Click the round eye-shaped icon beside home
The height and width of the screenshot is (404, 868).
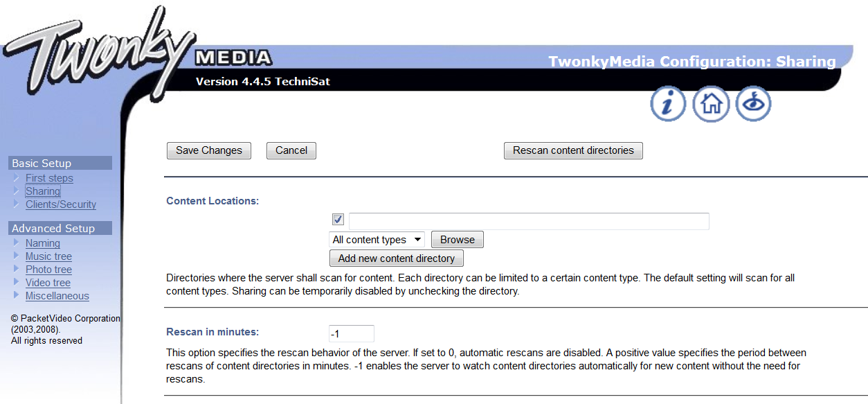point(753,104)
